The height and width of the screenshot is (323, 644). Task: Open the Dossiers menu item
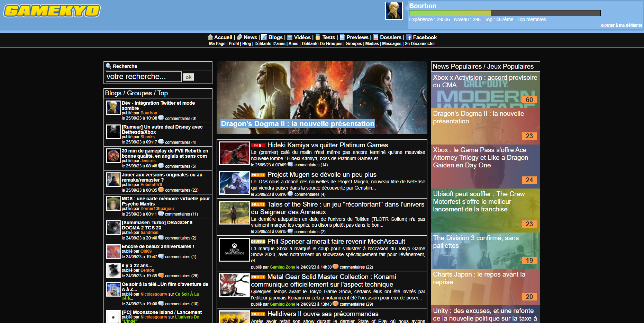391,37
